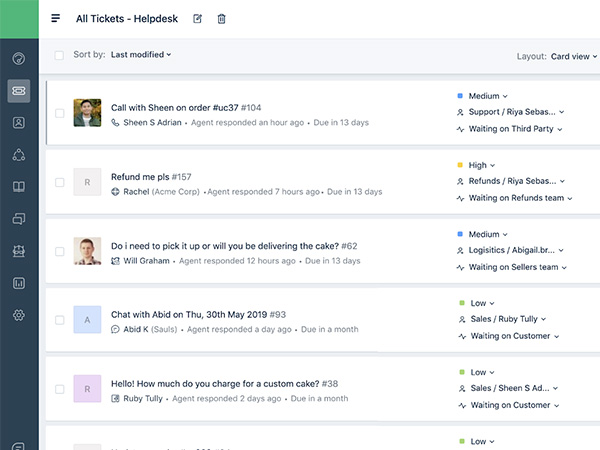This screenshot has height=450, width=600.
Task: Click requester name Ruby Tully
Action: [143, 399]
